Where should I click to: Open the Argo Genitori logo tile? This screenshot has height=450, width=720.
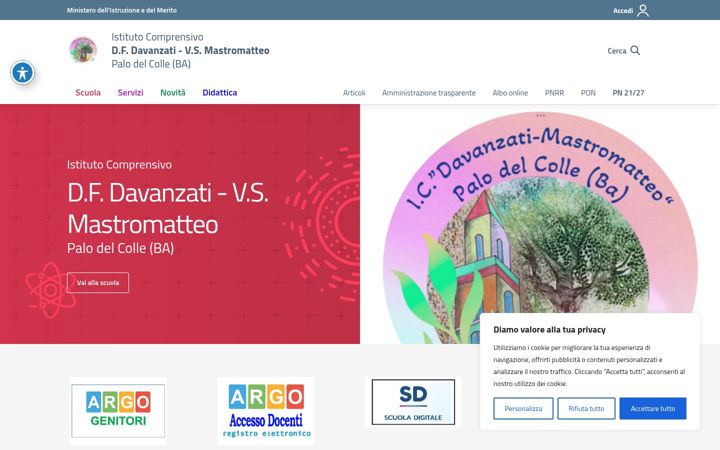(118, 411)
